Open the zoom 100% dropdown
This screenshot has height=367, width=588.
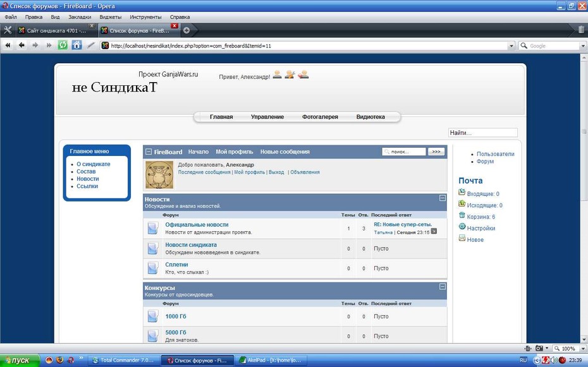[x=582, y=348]
